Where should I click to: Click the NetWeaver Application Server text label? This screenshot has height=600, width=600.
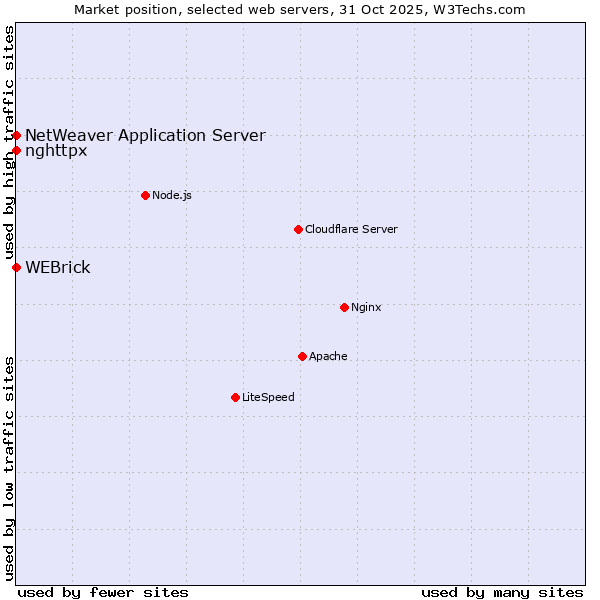(145, 135)
